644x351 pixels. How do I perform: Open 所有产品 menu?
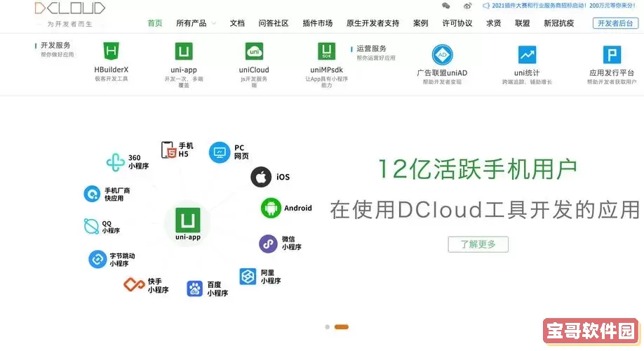[191, 23]
